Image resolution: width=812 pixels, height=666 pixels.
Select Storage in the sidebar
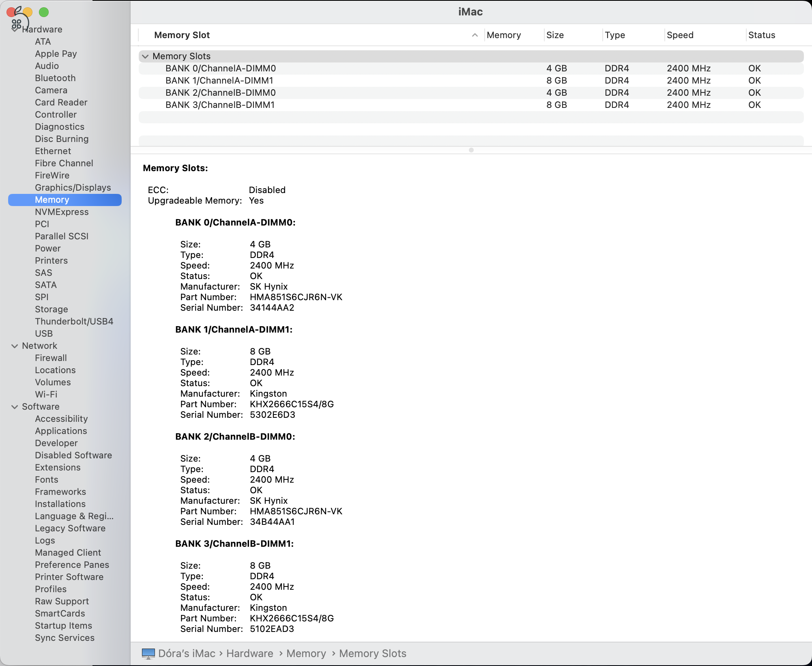[x=51, y=309]
